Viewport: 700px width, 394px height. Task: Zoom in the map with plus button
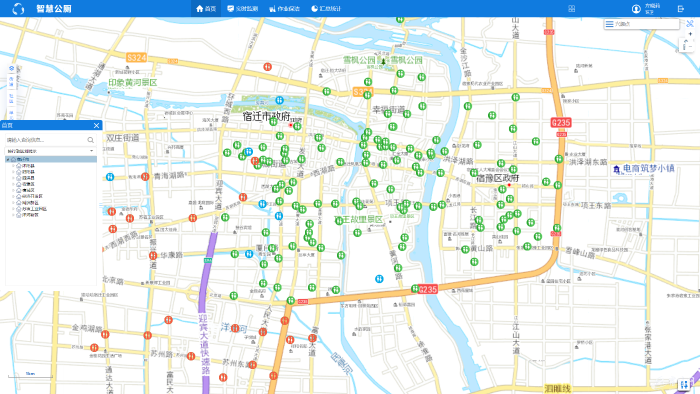coord(690,34)
